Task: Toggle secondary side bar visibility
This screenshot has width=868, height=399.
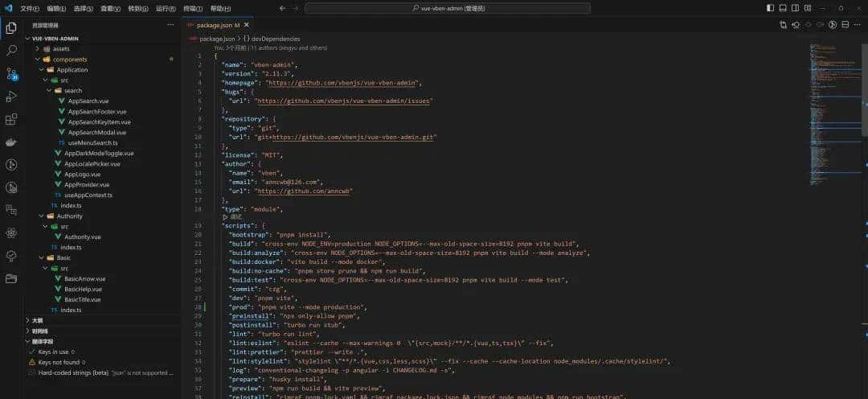Action: coord(796,8)
